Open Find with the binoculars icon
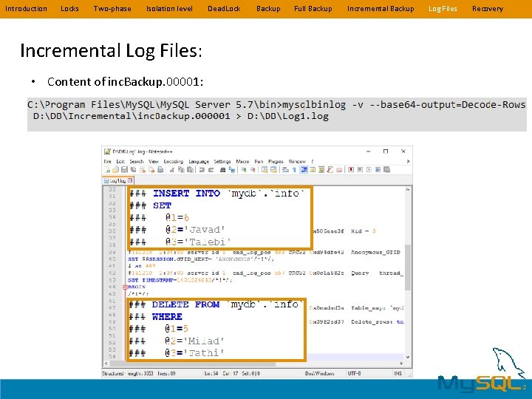Image resolution: width=532 pixels, height=399 pixels. pyautogui.click(x=222, y=170)
